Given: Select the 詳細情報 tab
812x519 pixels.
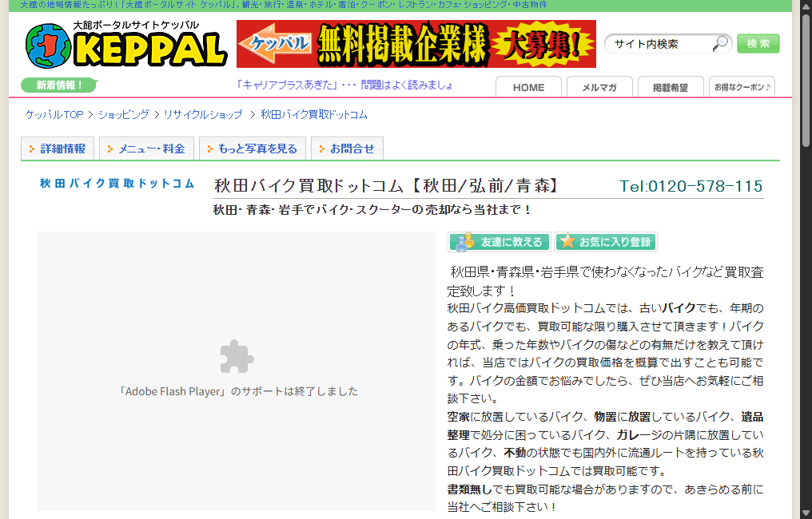Looking at the screenshot, I should [58, 149].
